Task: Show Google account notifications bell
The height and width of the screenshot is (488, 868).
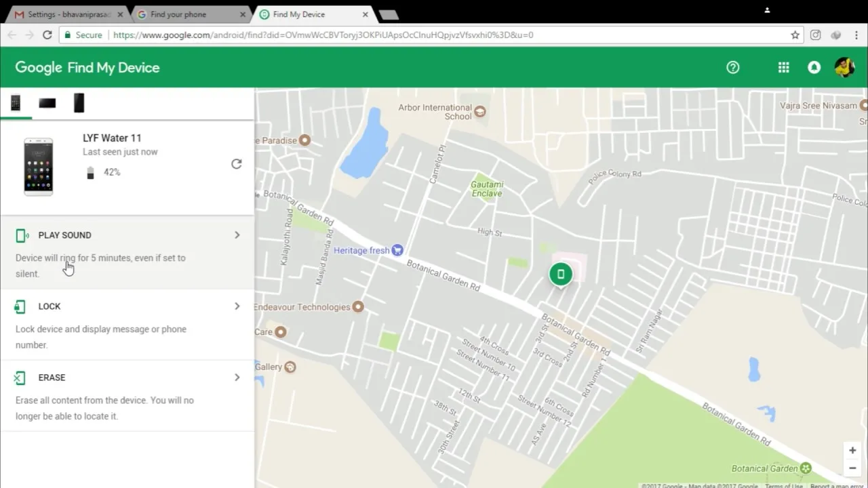Action: (x=814, y=67)
